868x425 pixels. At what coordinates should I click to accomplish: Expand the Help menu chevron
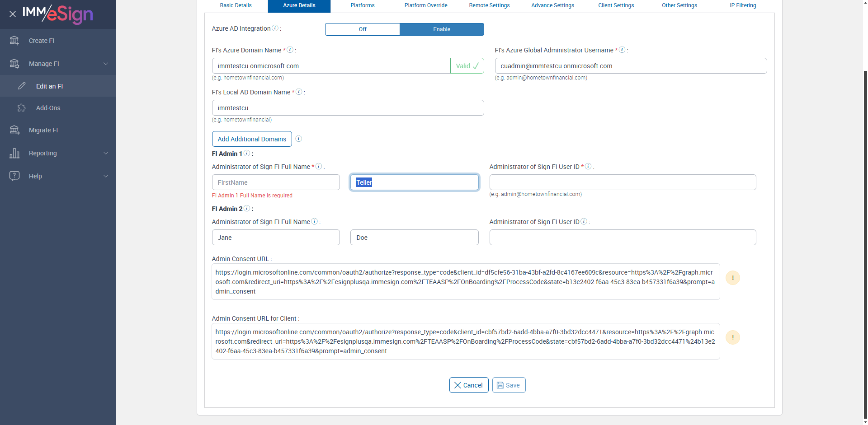[106, 176]
